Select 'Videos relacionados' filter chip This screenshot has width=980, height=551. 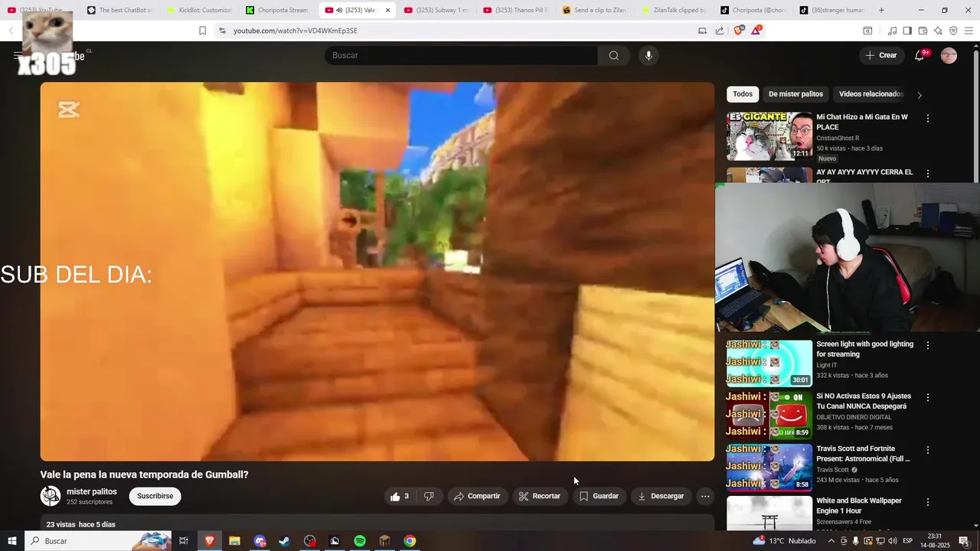(871, 94)
